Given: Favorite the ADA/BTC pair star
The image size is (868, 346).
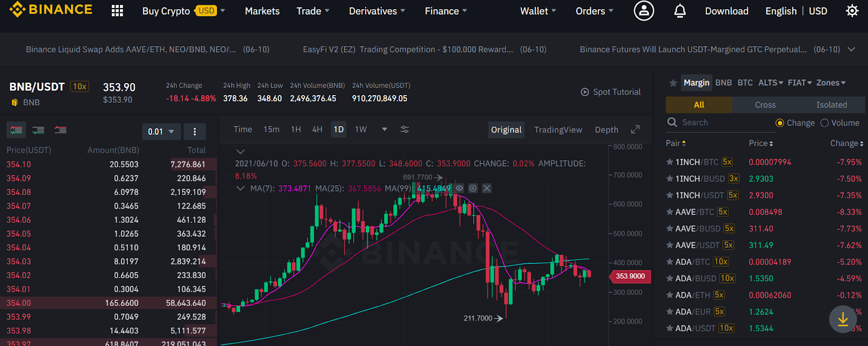Looking at the screenshot, I should [x=670, y=262].
